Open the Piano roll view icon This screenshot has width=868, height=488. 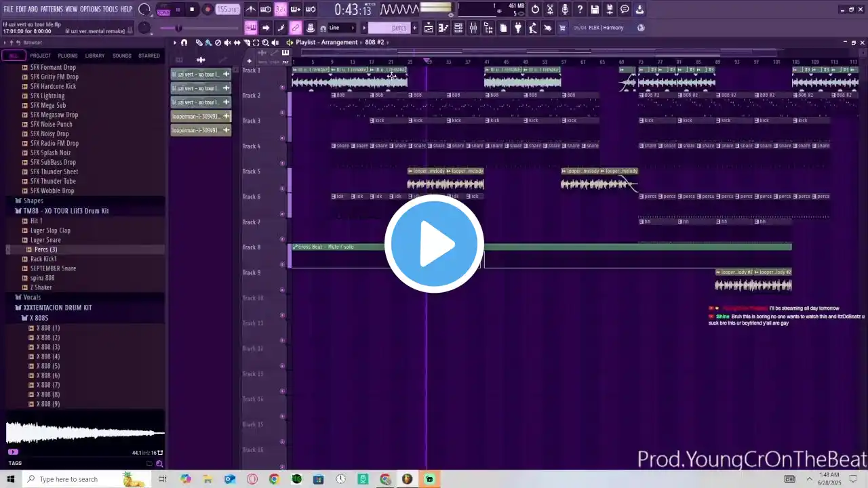point(443,28)
